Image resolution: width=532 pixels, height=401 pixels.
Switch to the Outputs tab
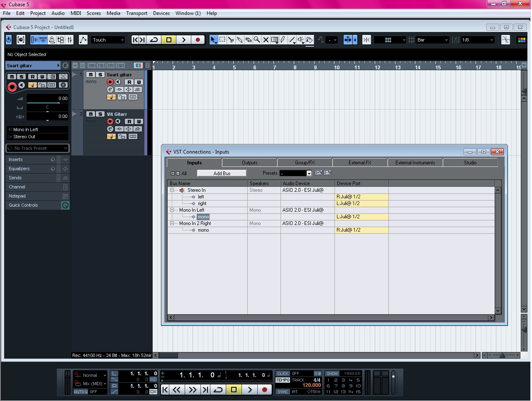pos(249,163)
